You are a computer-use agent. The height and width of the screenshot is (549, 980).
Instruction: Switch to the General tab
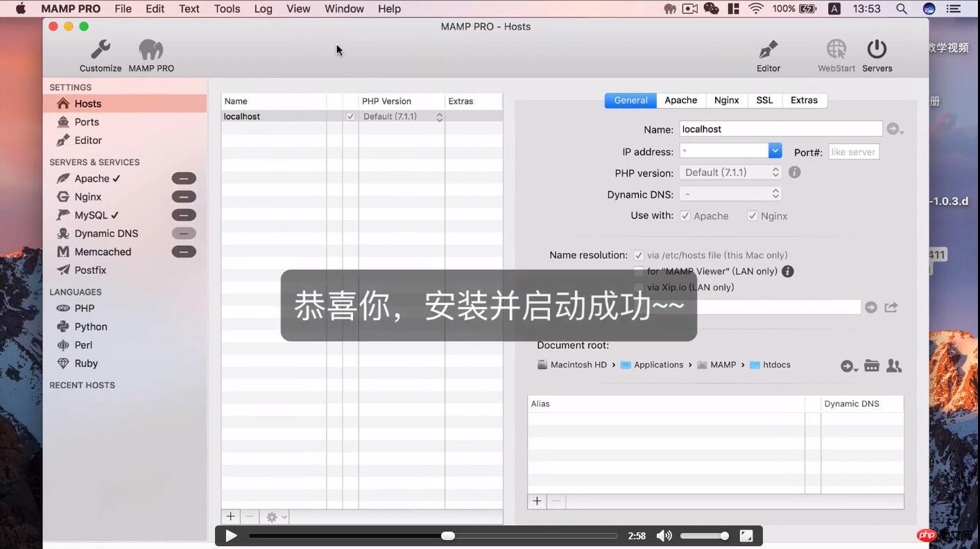[630, 101]
